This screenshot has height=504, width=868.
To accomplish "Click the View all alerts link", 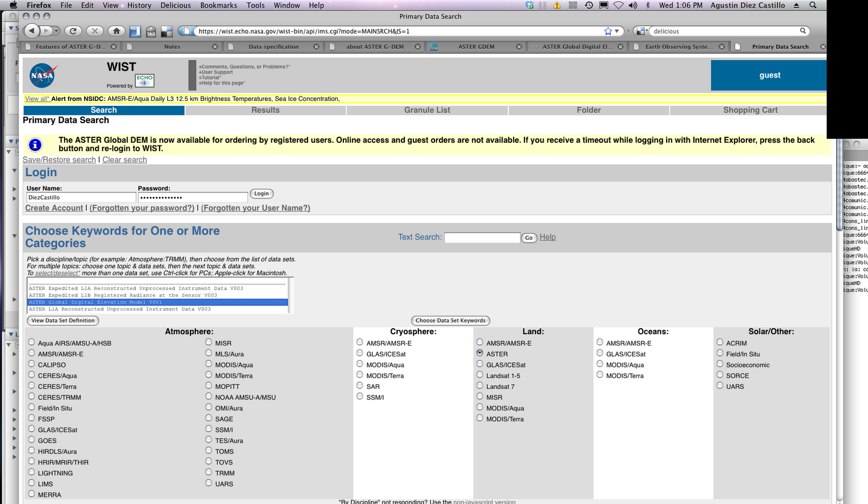I will point(37,99).
